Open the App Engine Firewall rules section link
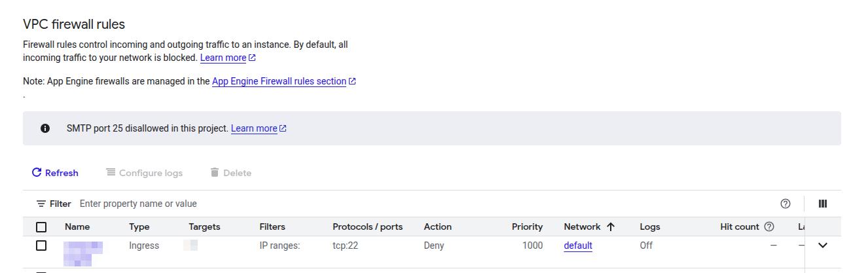The width and height of the screenshot is (868, 273). tap(279, 81)
